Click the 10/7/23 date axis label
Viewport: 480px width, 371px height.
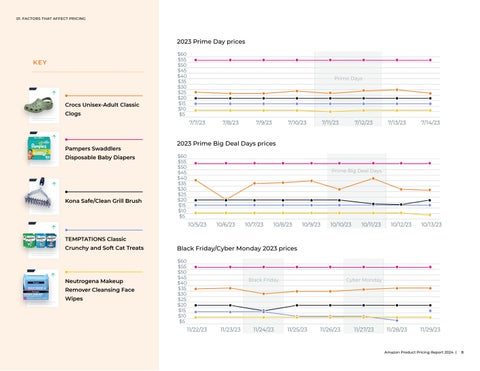pos(254,225)
